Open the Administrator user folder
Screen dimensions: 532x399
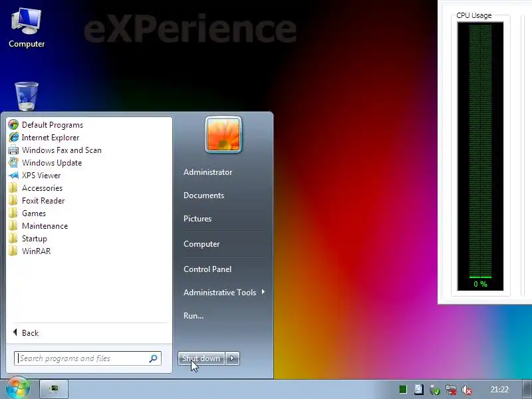(x=207, y=172)
